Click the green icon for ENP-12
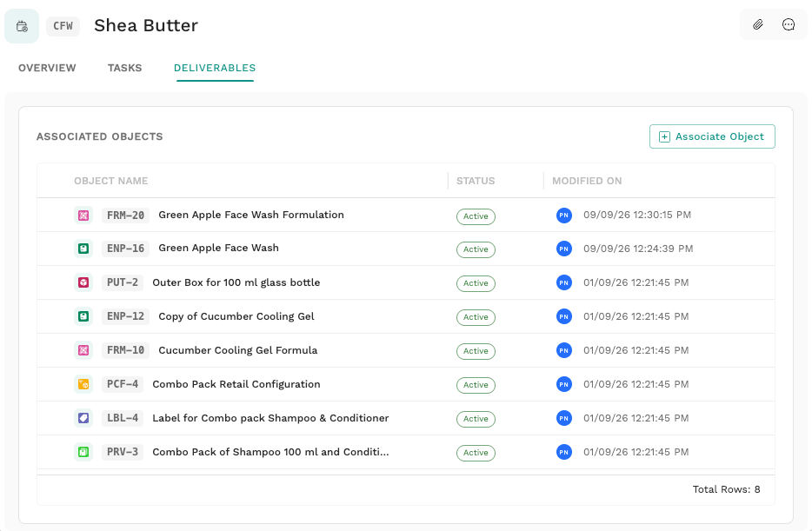The height and width of the screenshot is (531, 812). pos(83,316)
